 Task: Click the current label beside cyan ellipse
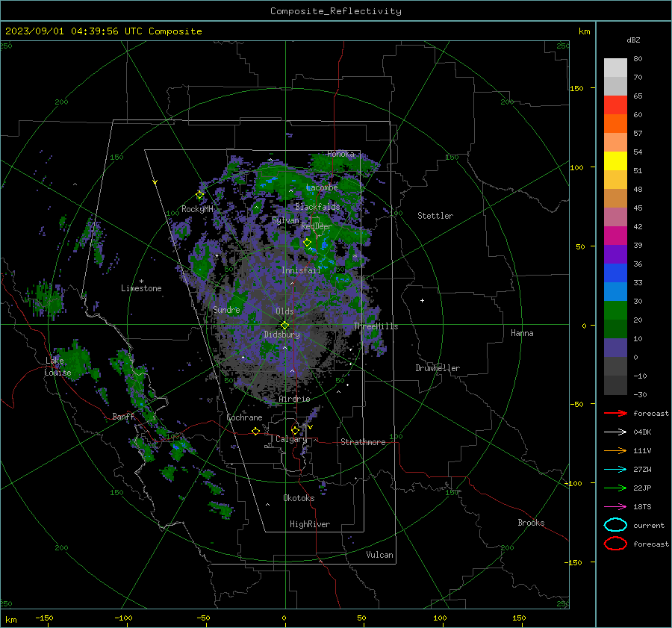(649, 526)
